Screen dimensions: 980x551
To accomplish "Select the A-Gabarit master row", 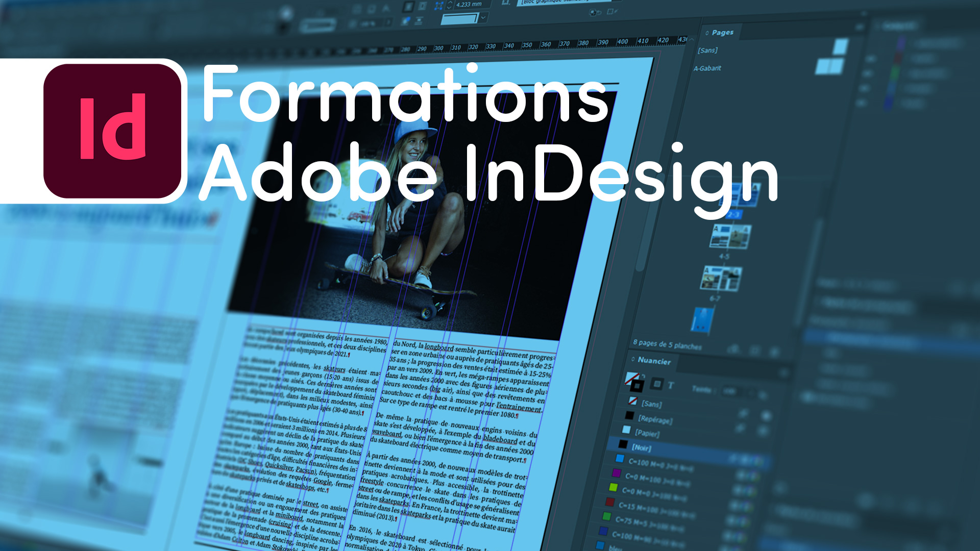I will [707, 68].
